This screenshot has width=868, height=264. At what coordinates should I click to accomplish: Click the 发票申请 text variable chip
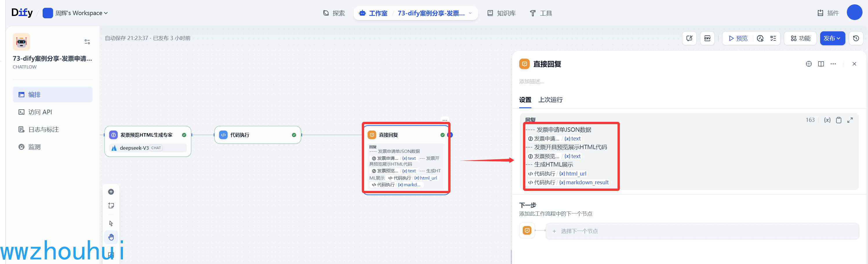(554, 139)
